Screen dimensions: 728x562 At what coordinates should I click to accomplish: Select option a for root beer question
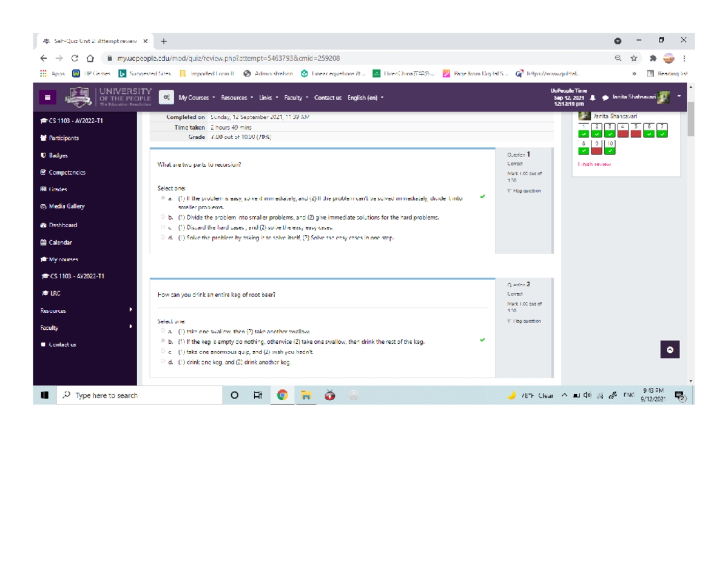[163, 332]
